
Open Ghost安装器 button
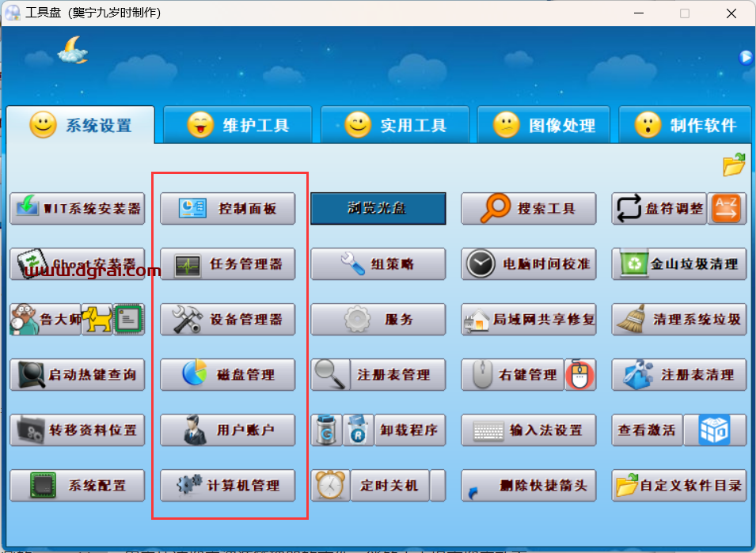77,264
